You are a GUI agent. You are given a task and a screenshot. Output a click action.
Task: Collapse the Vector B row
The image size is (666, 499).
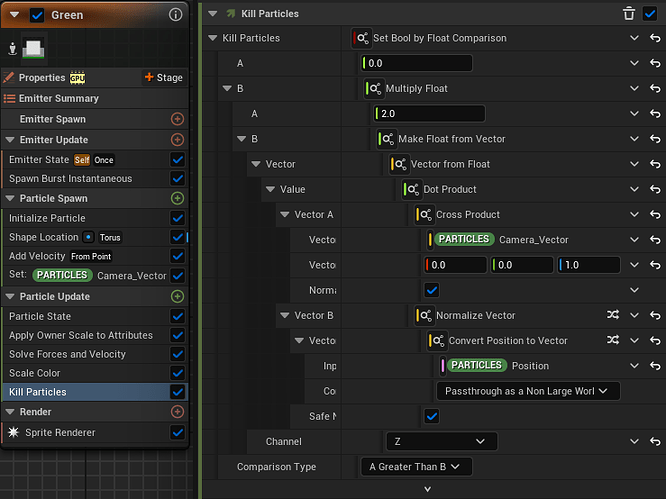(x=285, y=316)
